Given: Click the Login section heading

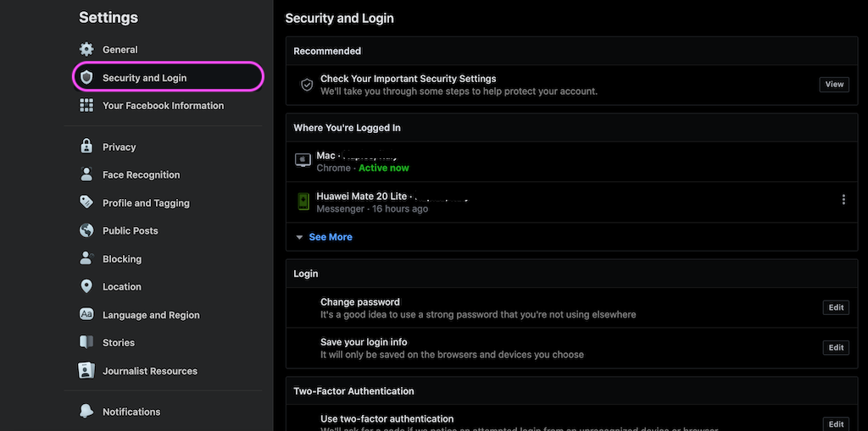Looking at the screenshot, I should coord(305,274).
